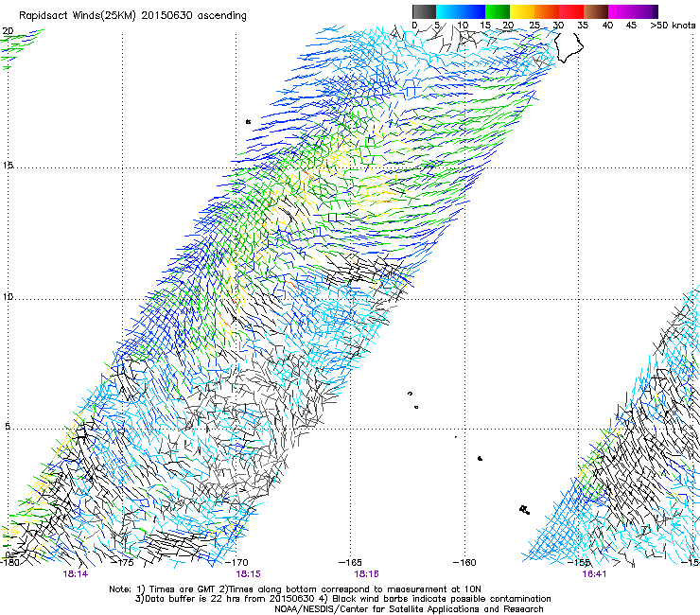This screenshot has height=615, width=700.
Task: Click the purple time stamp '18:16'
Action: (x=366, y=574)
